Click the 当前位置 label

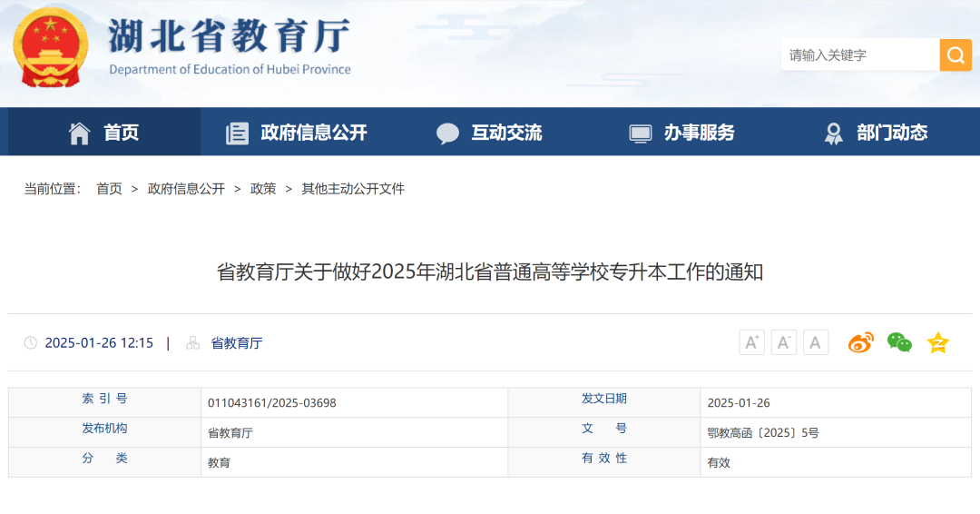pos(53,189)
